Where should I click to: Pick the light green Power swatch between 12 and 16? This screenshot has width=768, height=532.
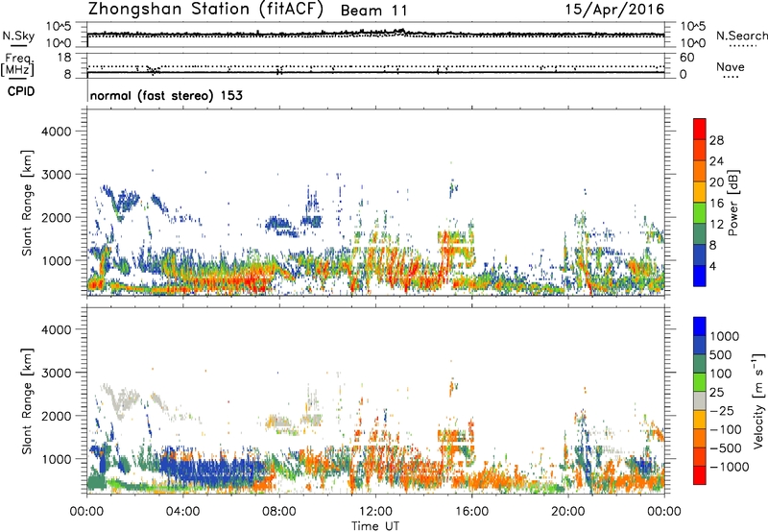click(x=700, y=212)
